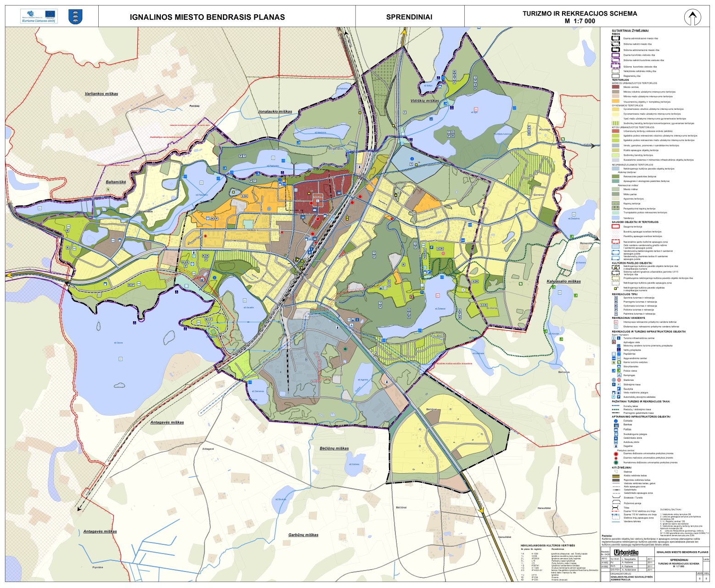
Task: Click the Rekreacinės paskirties želdynai swatch
Action: click(616, 176)
